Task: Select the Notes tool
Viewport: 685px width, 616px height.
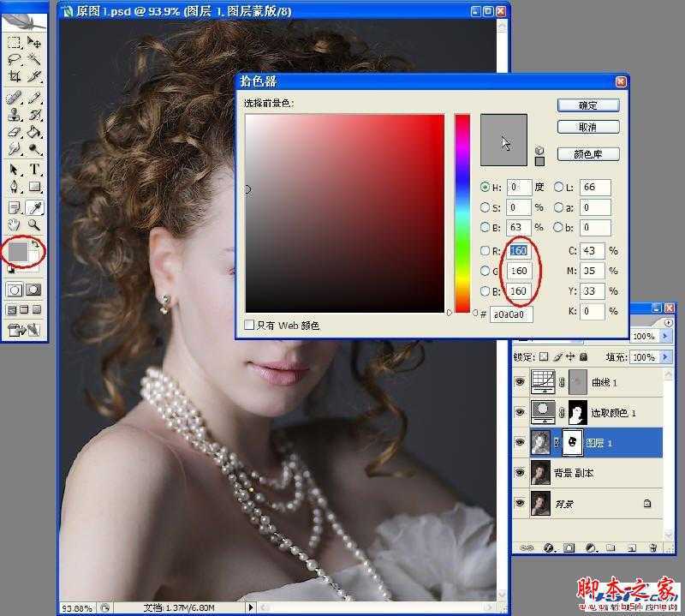Action: pos(15,208)
